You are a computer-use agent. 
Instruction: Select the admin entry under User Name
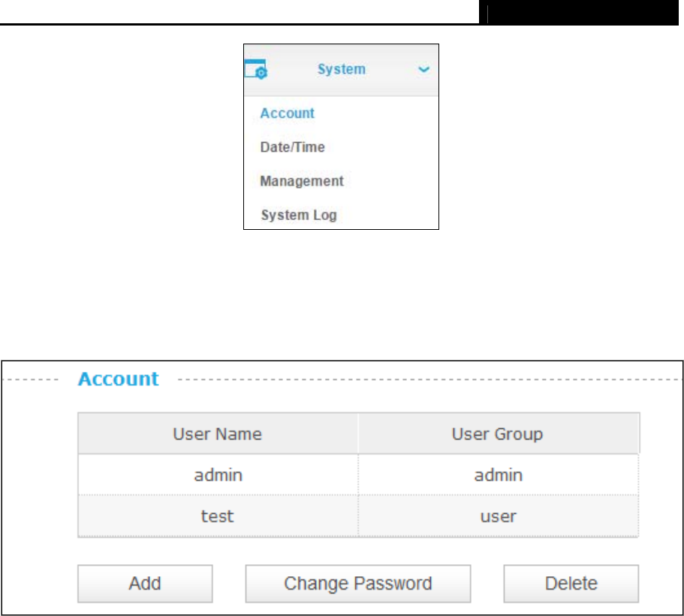pyautogui.click(x=218, y=475)
